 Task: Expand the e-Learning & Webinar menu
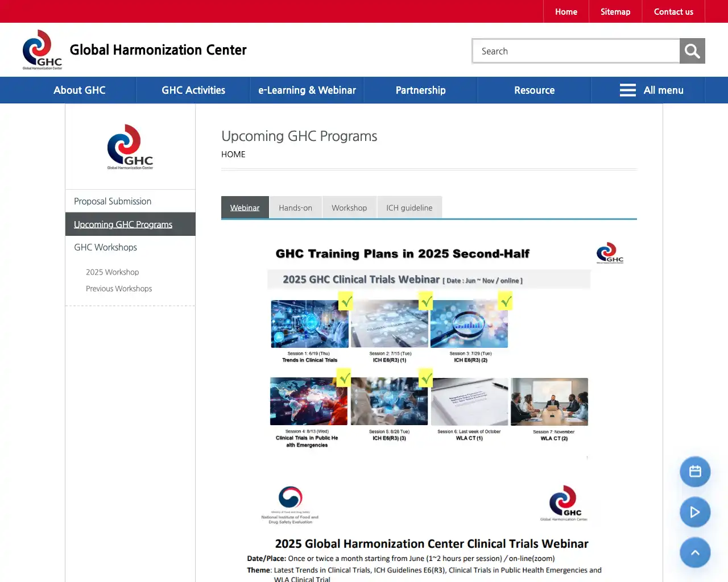click(307, 90)
